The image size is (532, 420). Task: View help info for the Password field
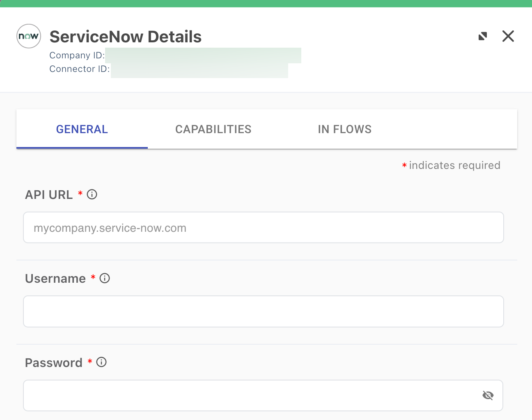pyautogui.click(x=101, y=362)
